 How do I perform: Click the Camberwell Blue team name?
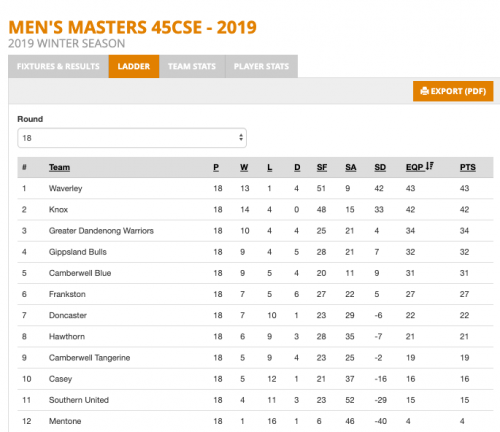click(x=80, y=273)
